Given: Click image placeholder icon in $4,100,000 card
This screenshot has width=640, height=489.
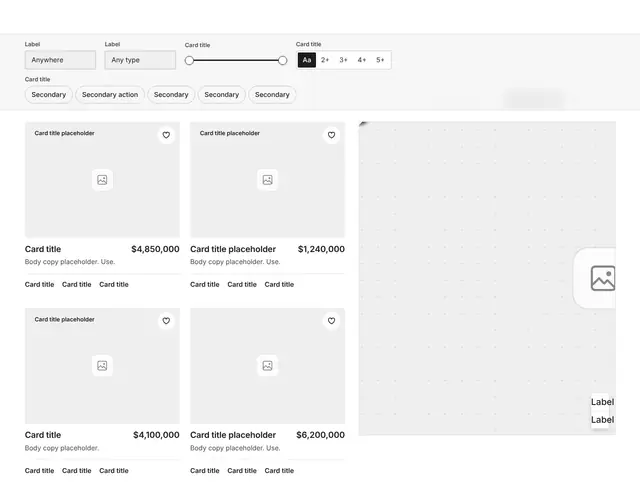Looking at the screenshot, I should click(x=102, y=365).
